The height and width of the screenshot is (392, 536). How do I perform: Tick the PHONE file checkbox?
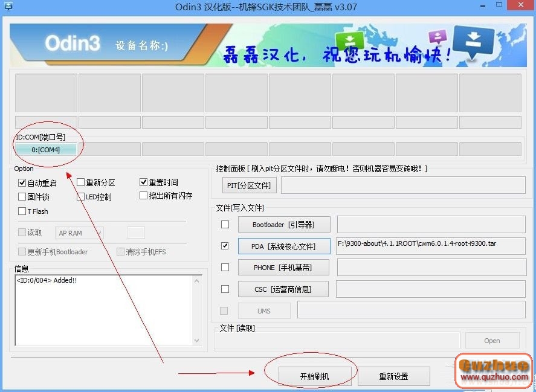pyautogui.click(x=225, y=267)
